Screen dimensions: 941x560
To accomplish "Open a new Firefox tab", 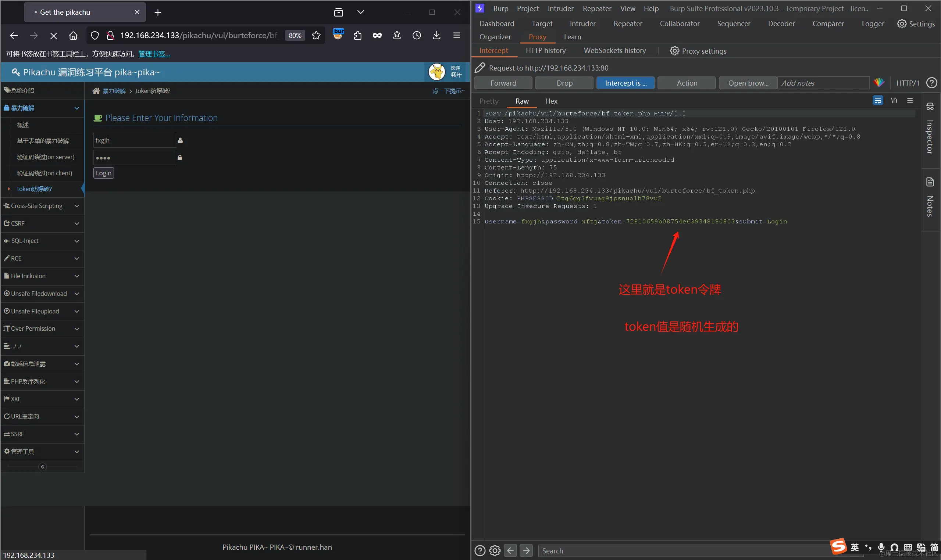I will click(x=158, y=12).
